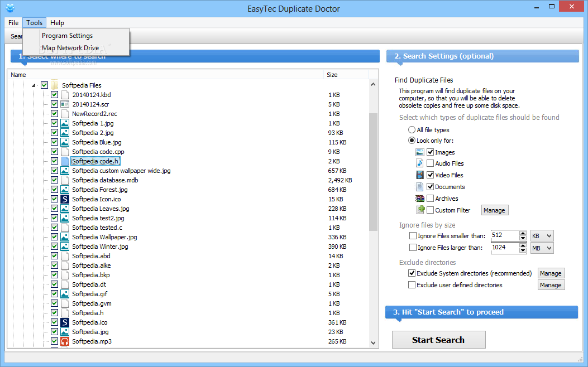Click the file list scroll down arrow

(x=373, y=342)
